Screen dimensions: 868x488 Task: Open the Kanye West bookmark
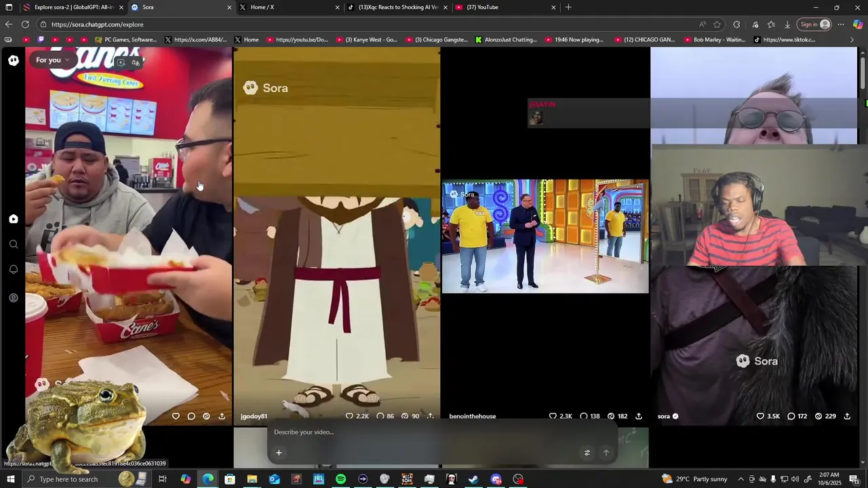(x=366, y=40)
